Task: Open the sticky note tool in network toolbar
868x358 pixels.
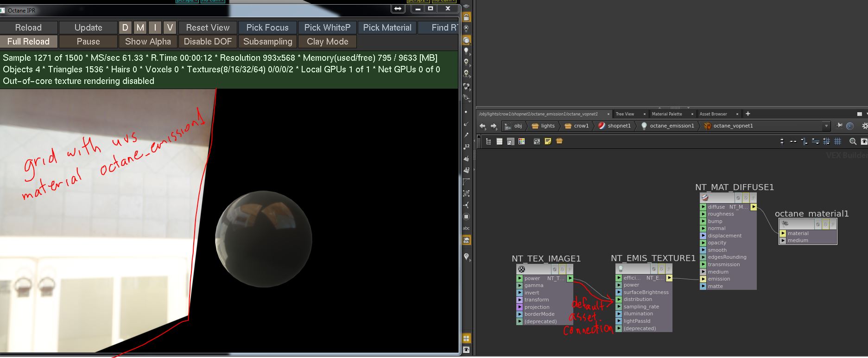Action: click(x=548, y=141)
